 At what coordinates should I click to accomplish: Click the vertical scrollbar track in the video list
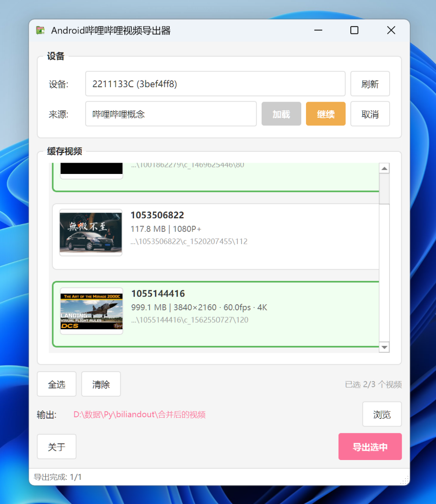coord(384,274)
